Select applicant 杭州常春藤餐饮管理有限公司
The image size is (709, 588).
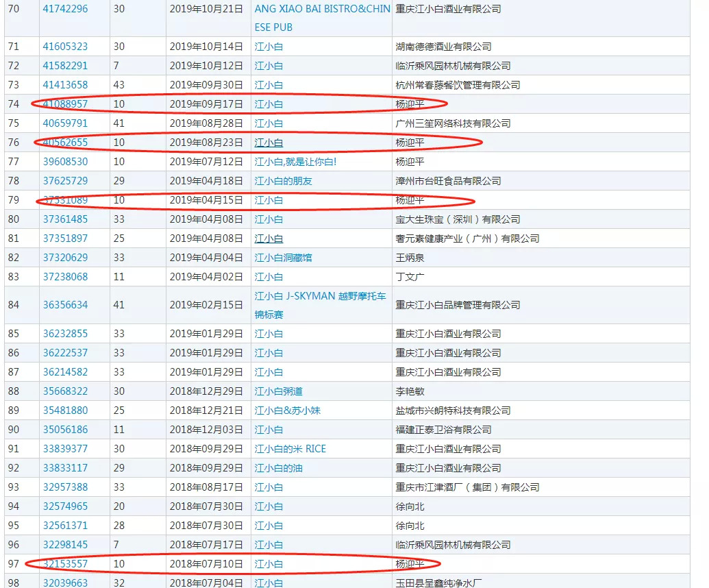(458, 85)
